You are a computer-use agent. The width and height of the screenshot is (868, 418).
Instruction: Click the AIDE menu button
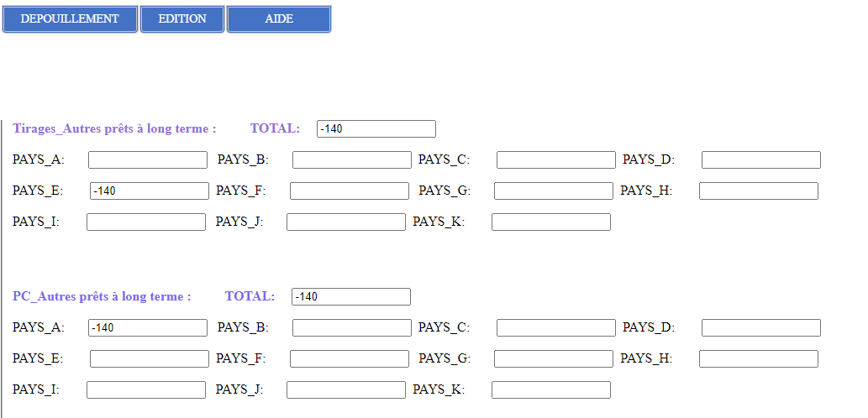click(279, 19)
